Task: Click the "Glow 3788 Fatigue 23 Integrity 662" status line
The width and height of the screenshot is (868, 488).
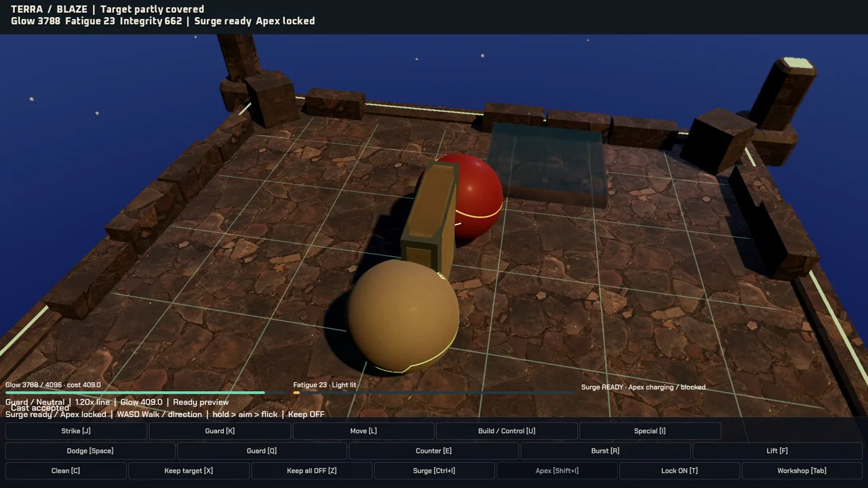Action: [96, 21]
